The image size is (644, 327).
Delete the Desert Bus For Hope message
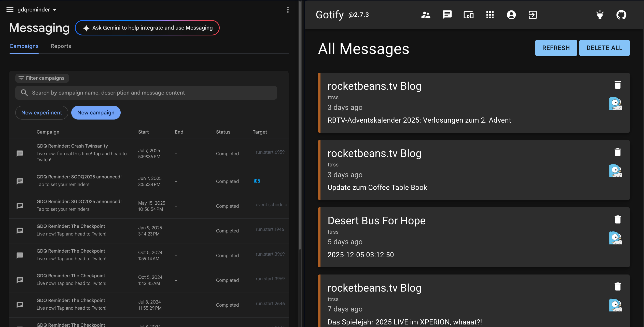pyautogui.click(x=618, y=219)
